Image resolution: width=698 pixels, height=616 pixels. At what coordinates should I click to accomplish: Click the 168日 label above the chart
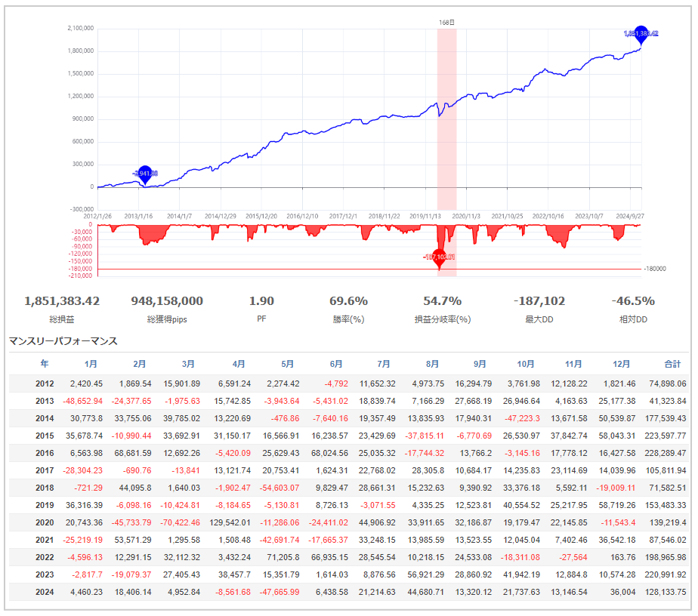point(446,23)
